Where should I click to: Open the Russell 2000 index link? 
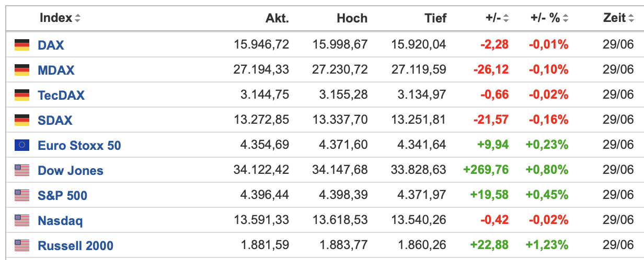75,245
